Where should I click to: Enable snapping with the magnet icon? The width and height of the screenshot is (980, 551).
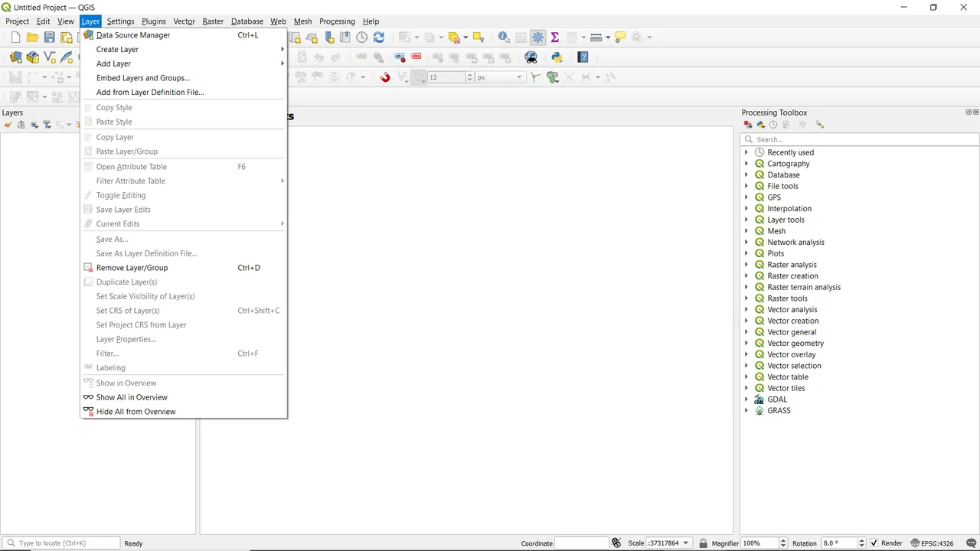[x=385, y=77]
